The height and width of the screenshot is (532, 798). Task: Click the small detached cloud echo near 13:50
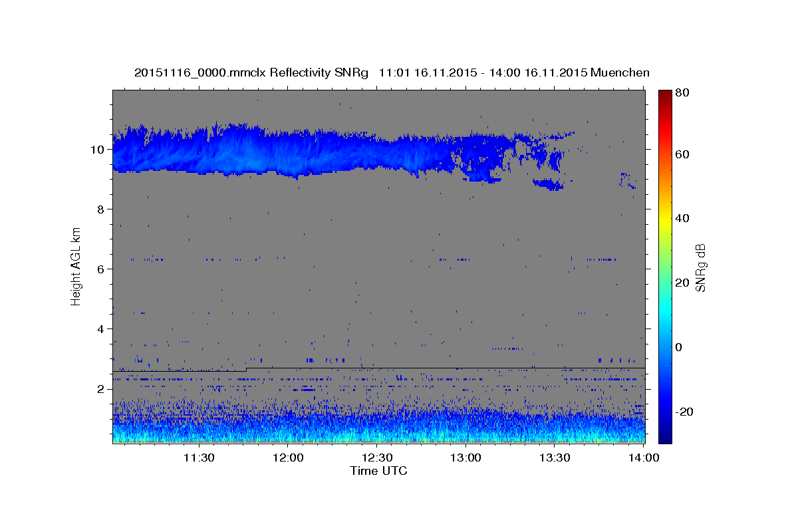click(627, 180)
